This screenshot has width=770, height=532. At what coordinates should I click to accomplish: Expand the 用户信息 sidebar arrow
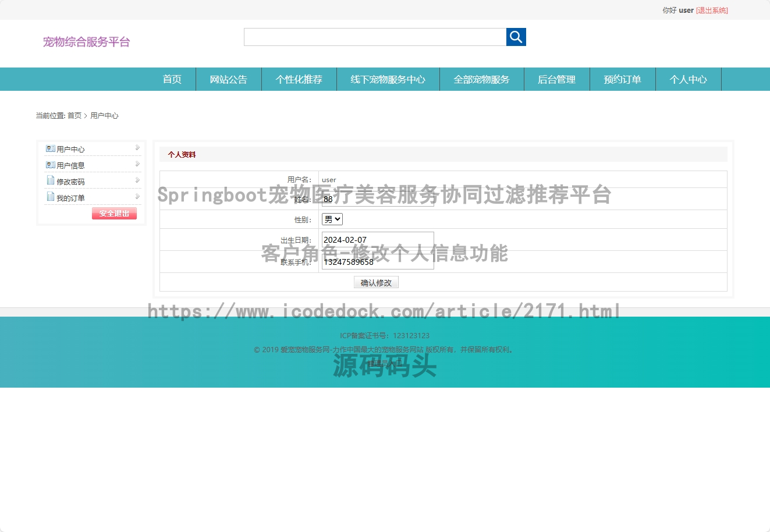pyautogui.click(x=137, y=164)
